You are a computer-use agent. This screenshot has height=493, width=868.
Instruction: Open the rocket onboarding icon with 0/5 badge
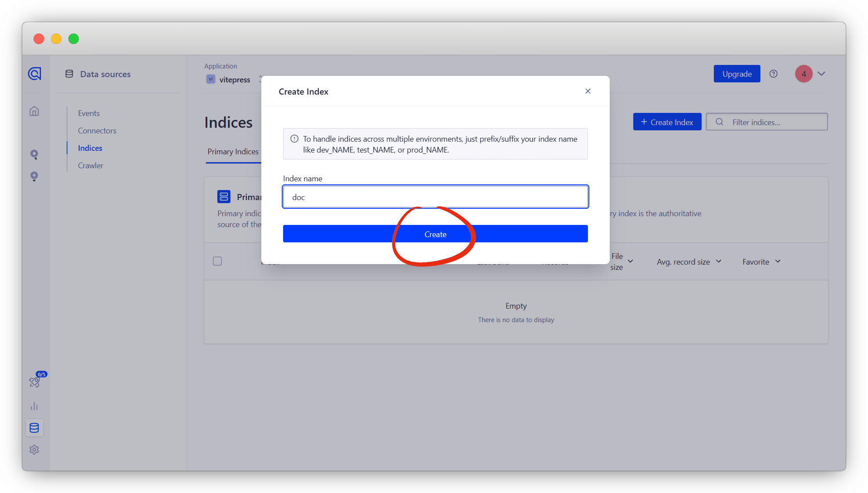click(35, 381)
